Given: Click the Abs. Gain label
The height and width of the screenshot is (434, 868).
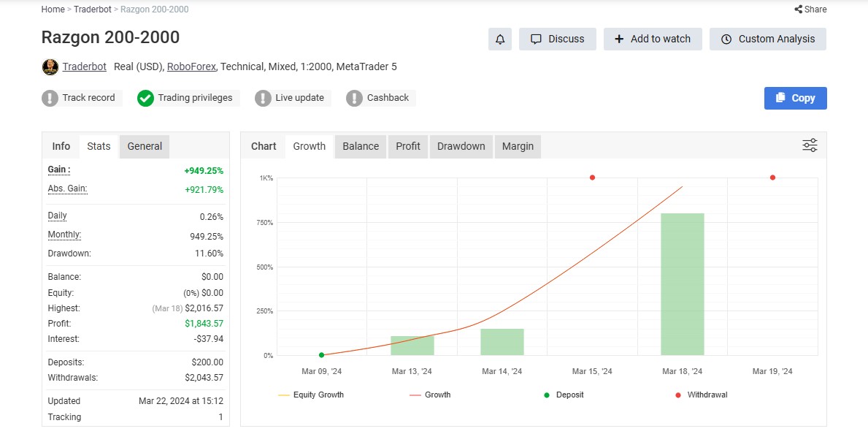Looking at the screenshot, I should 68,189.
